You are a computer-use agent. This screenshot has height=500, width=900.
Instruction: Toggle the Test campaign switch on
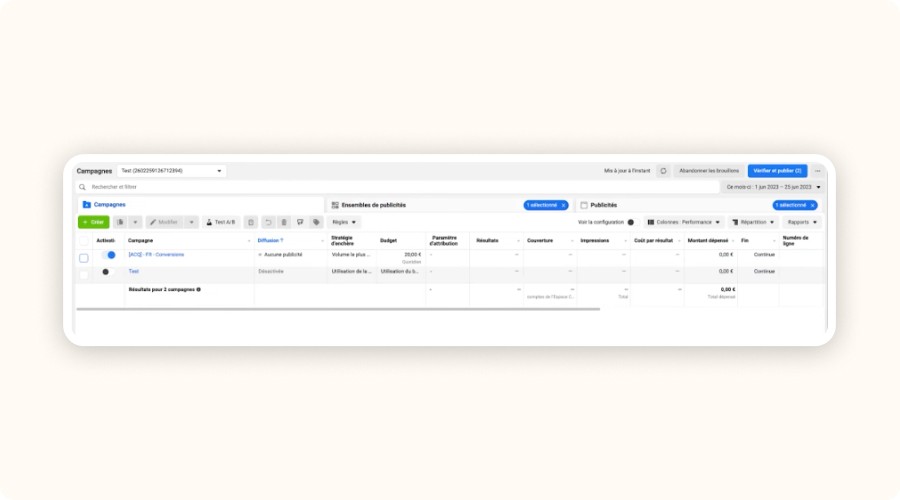pyautogui.click(x=108, y=272)
